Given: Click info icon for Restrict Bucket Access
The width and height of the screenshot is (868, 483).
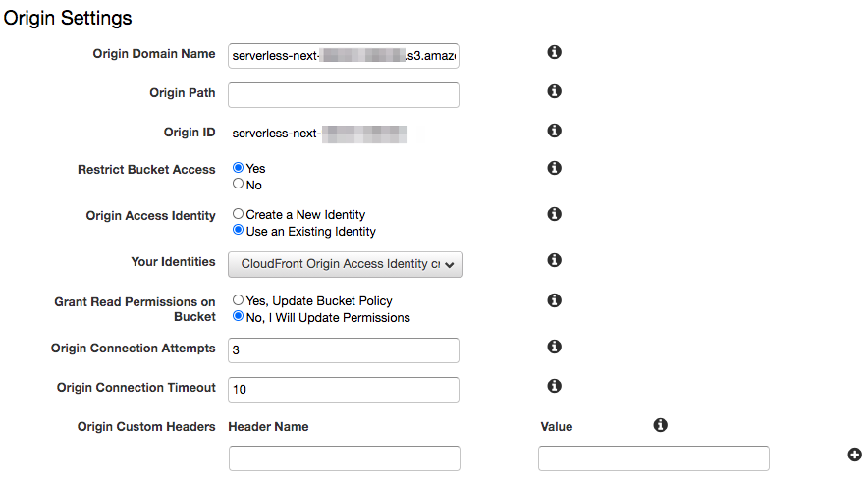Looking at the screenshot, I should pyautogui.click(x=554, y=168).
